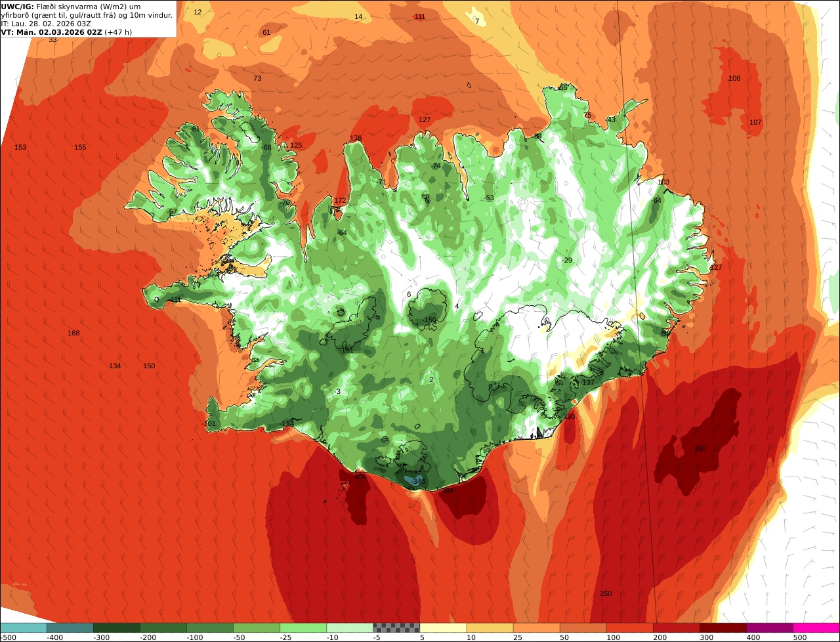Screen dimensions: 840x642
Task: Select the 300 to 400 dark red swatch
Action: (723, 628)
